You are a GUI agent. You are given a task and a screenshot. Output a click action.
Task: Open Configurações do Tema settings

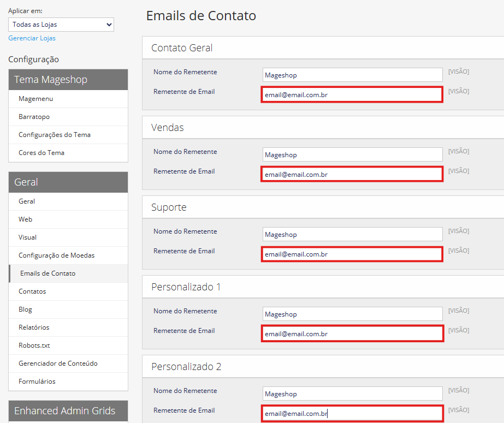pyautogui.click(x=55, y=135)
